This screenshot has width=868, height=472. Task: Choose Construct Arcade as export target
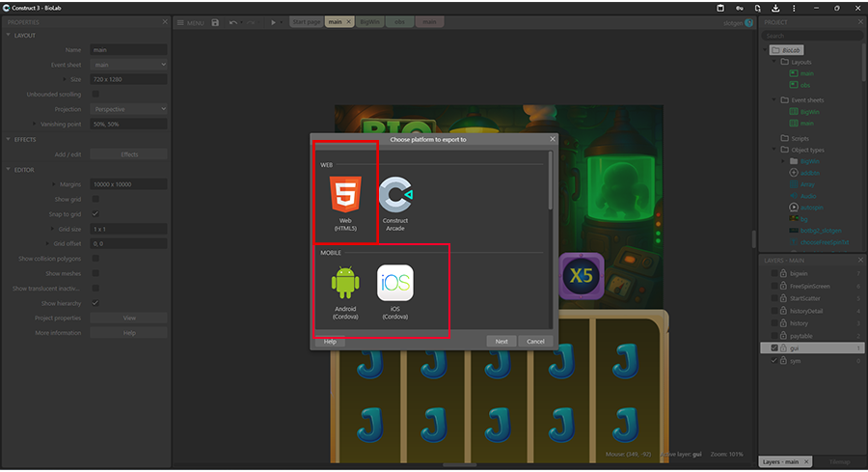[x=394, y=204]
